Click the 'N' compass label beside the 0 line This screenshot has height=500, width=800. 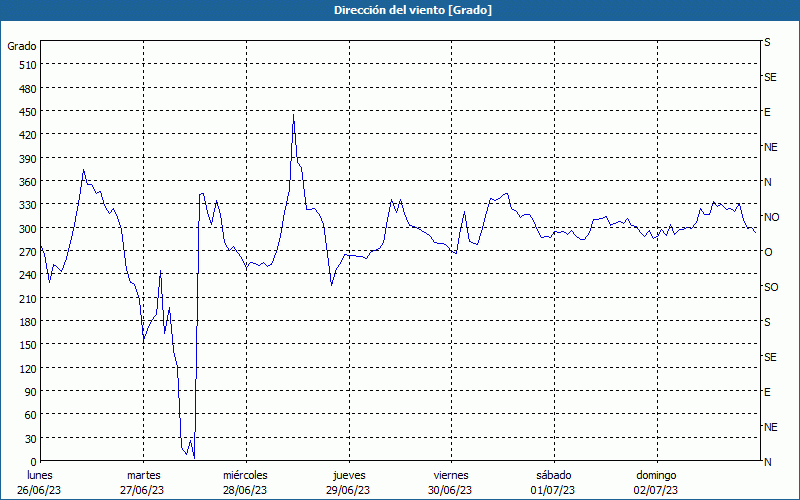pos(768,462)
